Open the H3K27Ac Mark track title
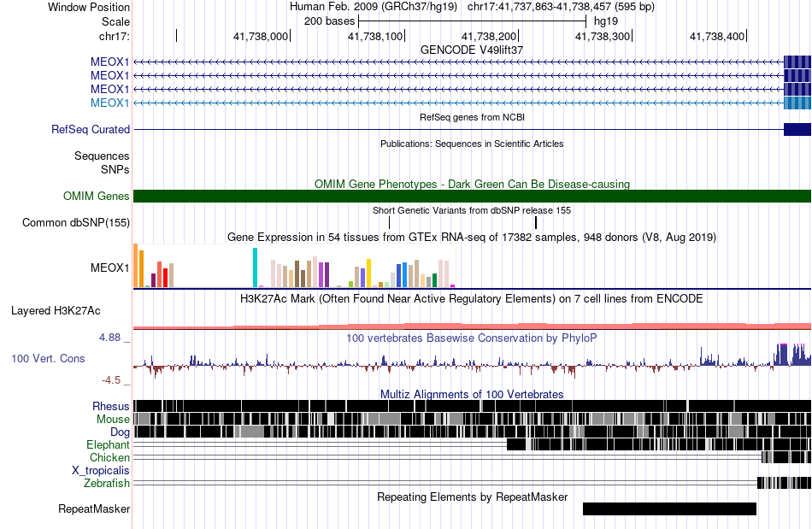The height and width of the screenshot is (529, 812). [472, 298]
